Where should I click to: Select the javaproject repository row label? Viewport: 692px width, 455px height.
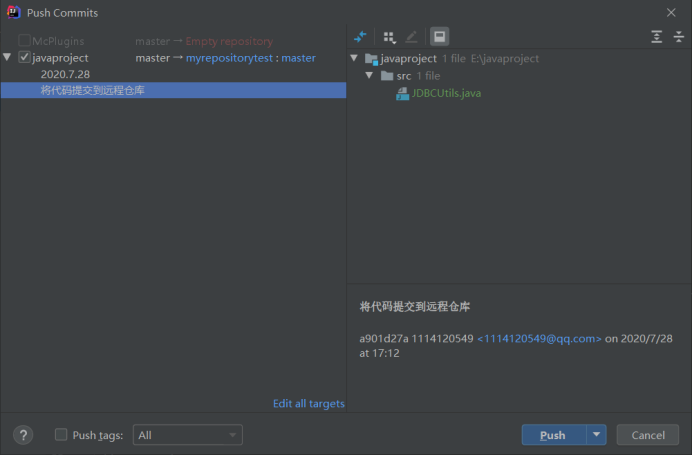coord(60,58)
